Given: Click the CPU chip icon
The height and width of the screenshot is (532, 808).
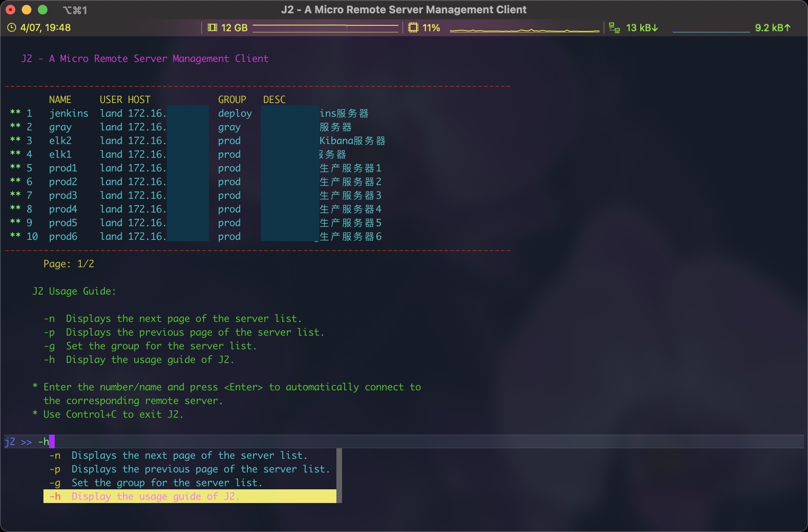Looking at the screenshot, I should point(413,28).
